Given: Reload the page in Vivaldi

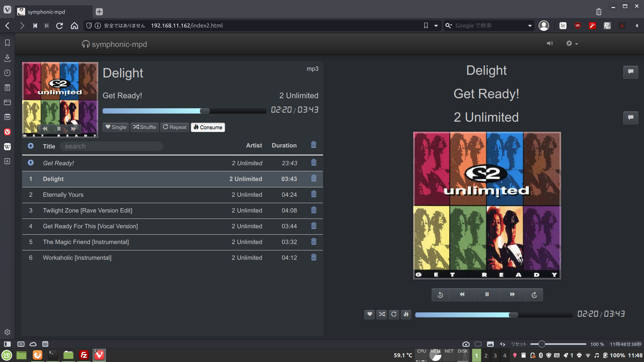Looking at the screenshot, I should point(59,25).
